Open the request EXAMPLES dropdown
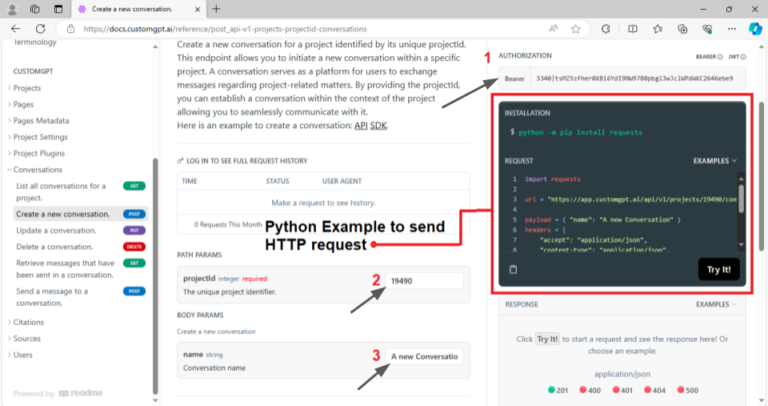 [x=715, y=161]
